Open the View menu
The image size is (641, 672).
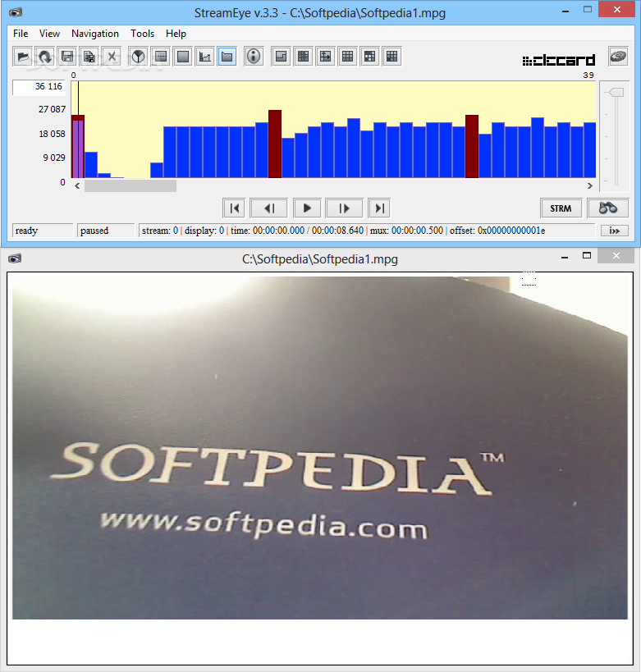49,34
